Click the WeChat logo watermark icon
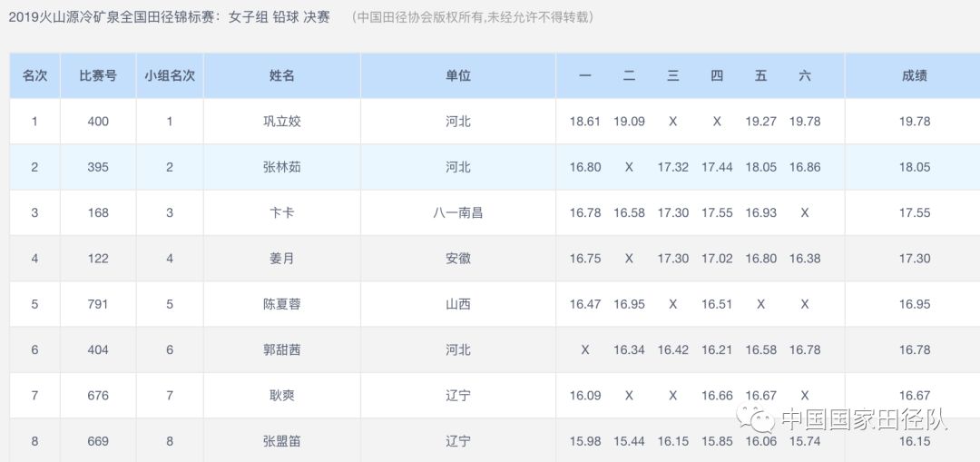Viewport: 980px width, 462px height. click(755, 419)
